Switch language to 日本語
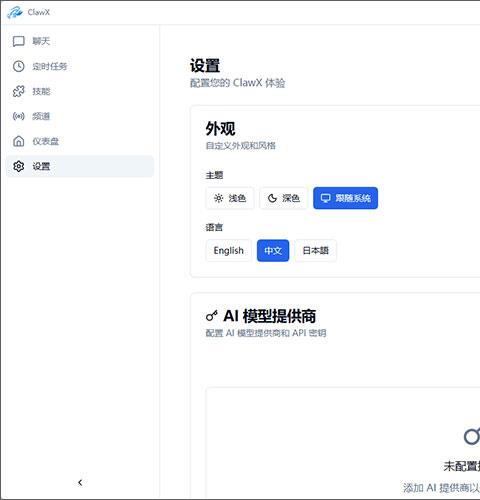 (x=316, y=251)
